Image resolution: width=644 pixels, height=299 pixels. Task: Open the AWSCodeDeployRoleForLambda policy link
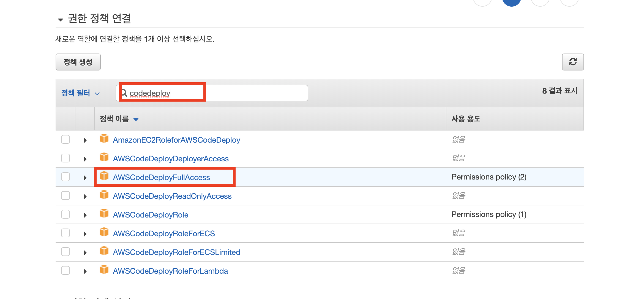tap(170, 271)
